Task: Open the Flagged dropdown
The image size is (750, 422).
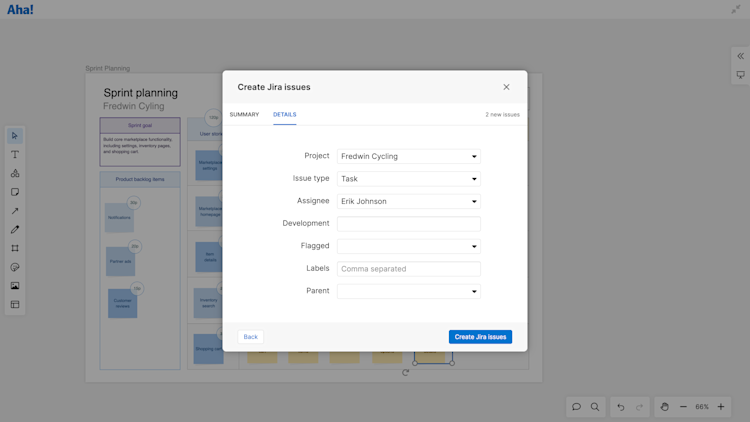Action: [408, 246]
